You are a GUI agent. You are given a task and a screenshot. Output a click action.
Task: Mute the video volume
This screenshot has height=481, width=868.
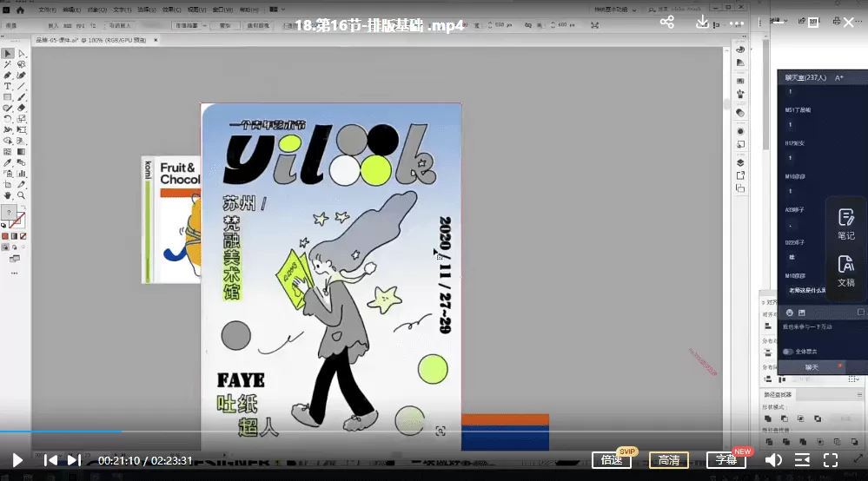[x=772, y=460]
